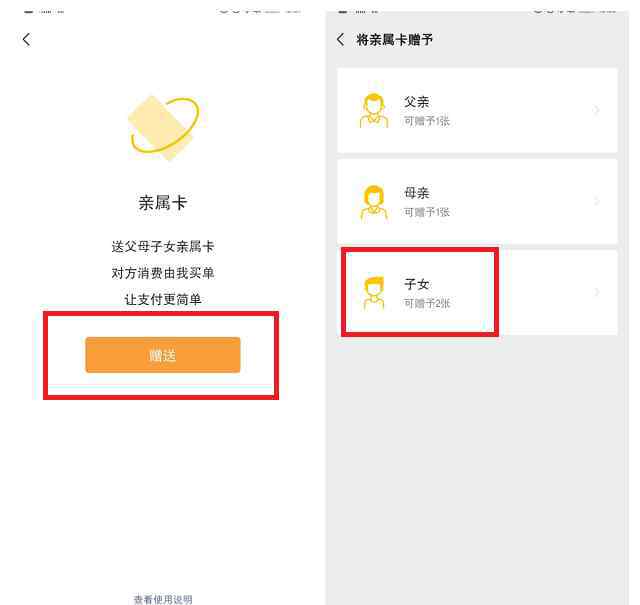
Task: Tap the 将亲属卡赠予 page title
Action: click(x=394, y=40)
